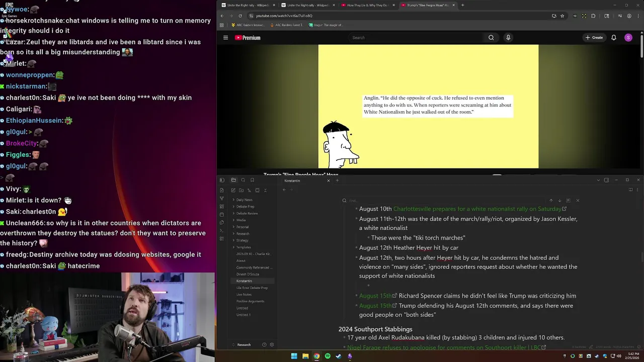Jump to next find match arrow
The height and width of the screenshot is (362, 644).
(559, 201)
